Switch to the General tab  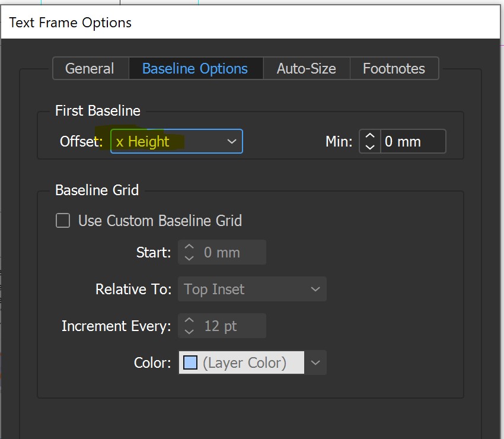[90, 68]
